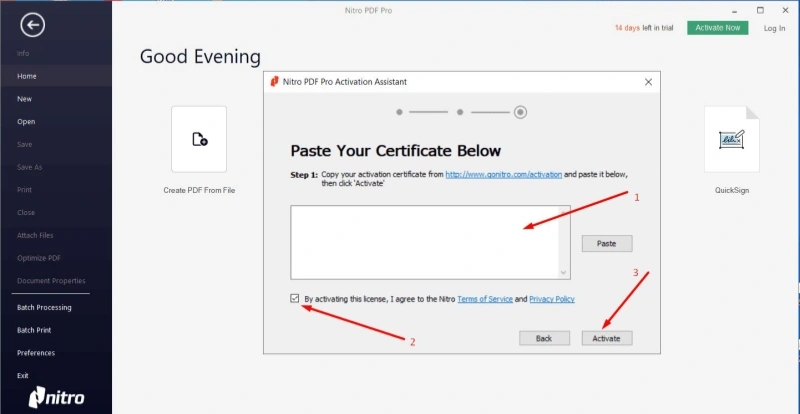The width and height of the screenshot is (800, 414).
Task: Go Back to previous activation step
Action: pyautogui.click(x=544, y=338)
